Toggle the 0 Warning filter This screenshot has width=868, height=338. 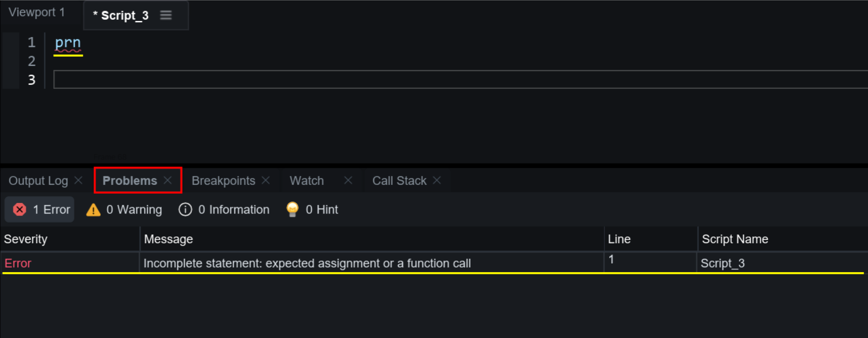point(124,209)
